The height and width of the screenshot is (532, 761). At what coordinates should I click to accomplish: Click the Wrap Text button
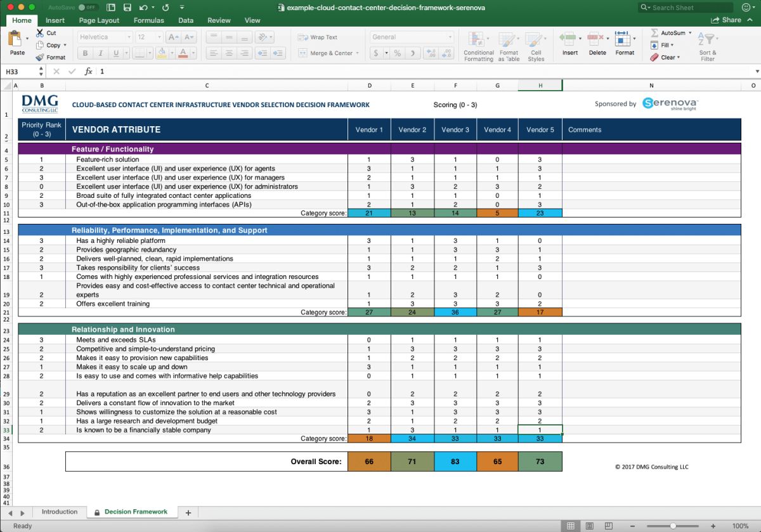click(x=318, y=37)
